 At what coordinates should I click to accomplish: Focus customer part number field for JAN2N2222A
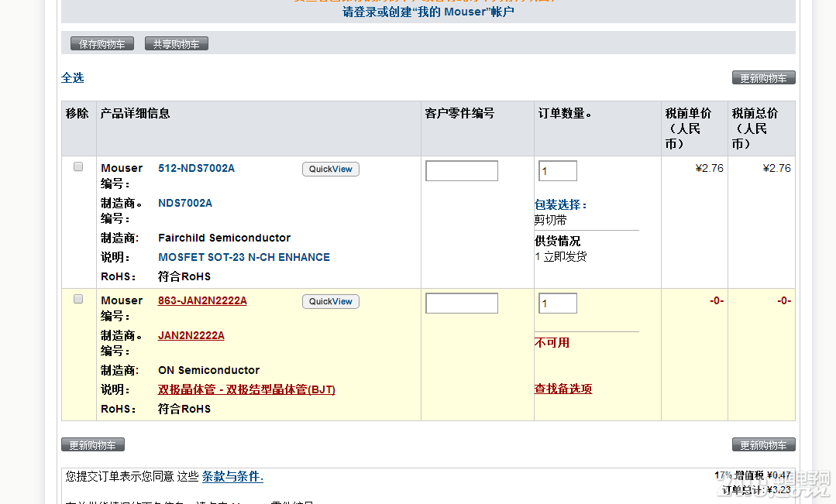click(x=462, y=303)
